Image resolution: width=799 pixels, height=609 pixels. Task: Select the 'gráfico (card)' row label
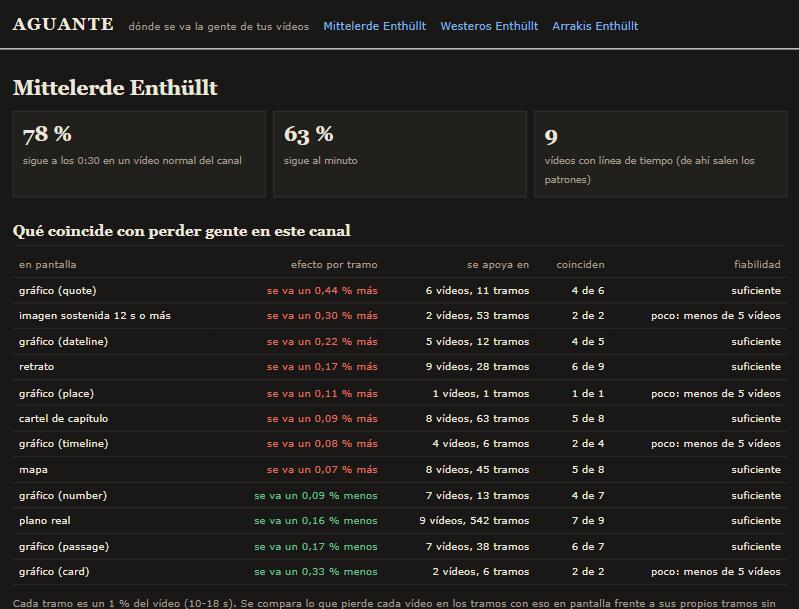54,571
